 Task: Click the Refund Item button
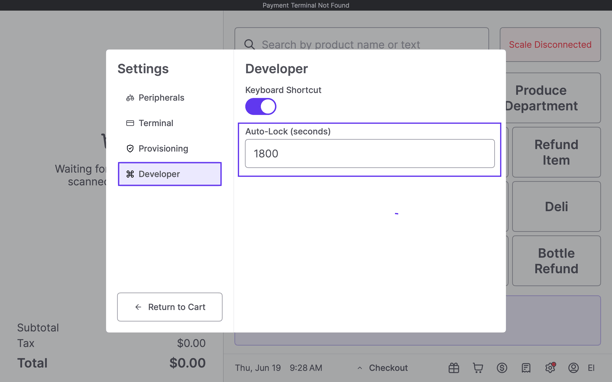coord(556,152)
